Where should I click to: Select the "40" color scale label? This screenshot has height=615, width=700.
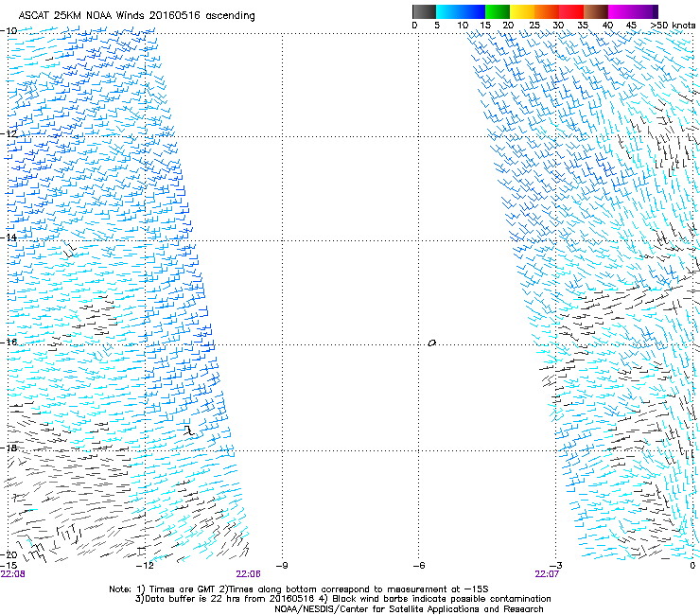pyautogui.click(x=607, y=25)
